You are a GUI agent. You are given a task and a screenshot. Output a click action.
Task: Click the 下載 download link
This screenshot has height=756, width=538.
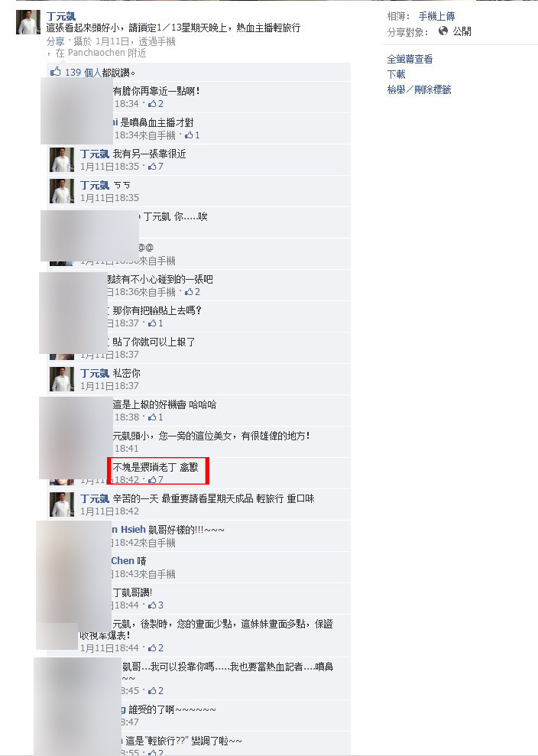(397, 74)
